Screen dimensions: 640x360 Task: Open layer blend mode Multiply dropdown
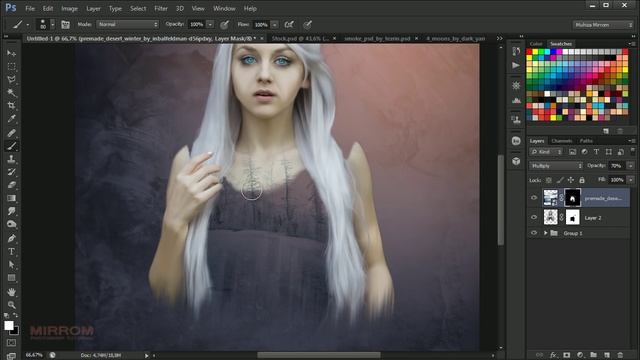click(x=556, y=166)
